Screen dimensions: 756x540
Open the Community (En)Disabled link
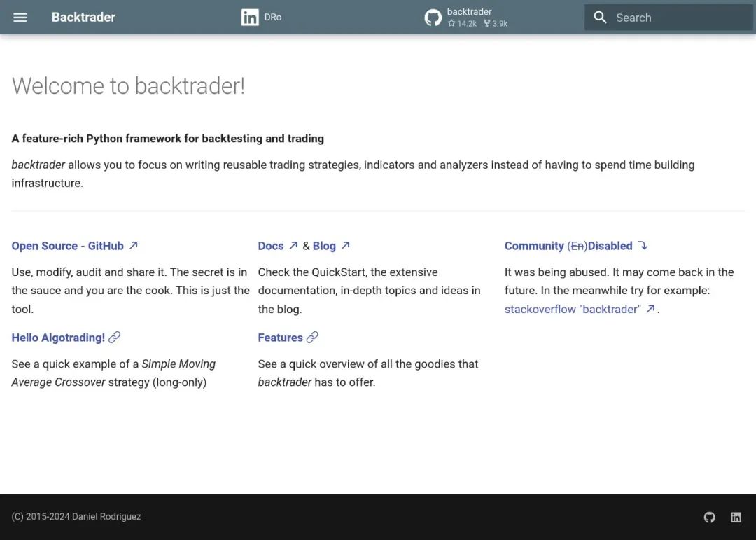[568, 246]
